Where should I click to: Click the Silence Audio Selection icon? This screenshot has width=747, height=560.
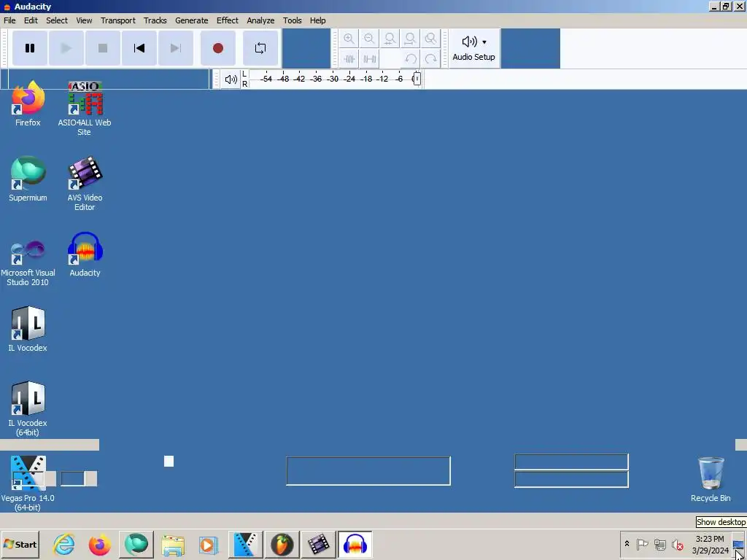tap(369, 59)
